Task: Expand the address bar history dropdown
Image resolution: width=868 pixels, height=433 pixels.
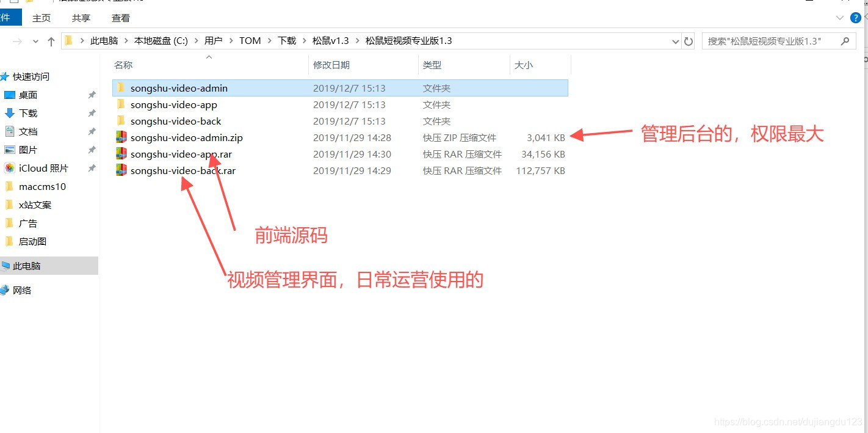Action: (x=676, y=41)
